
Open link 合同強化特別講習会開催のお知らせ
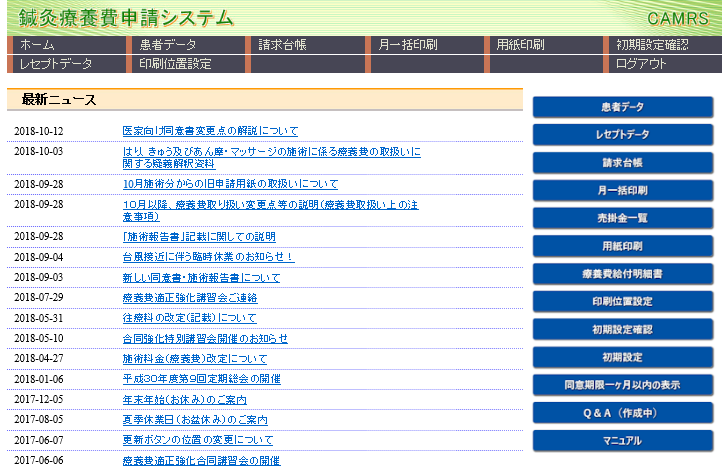pos(205,339)
